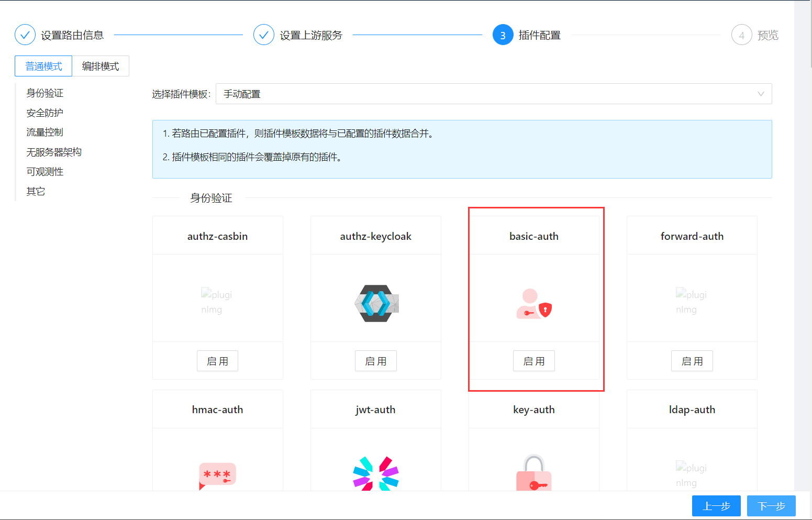The height and width of the screenshot is (520, 812).
Task: Jump to 流量控制 category in sidebar
Action: point(45,132)
